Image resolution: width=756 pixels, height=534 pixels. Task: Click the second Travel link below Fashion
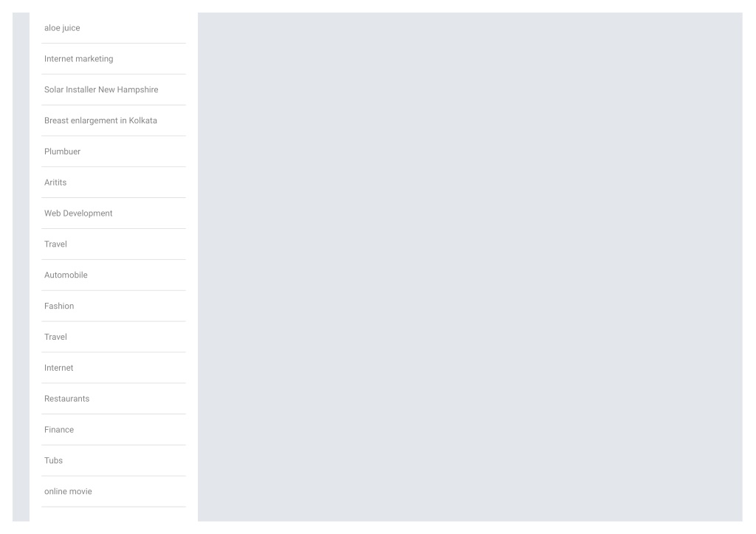[55, 337]
